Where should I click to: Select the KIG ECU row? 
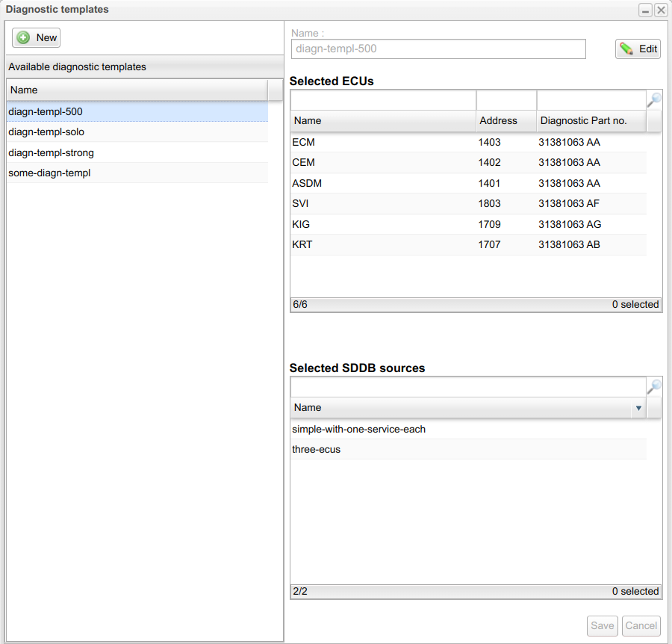point(302,224)
